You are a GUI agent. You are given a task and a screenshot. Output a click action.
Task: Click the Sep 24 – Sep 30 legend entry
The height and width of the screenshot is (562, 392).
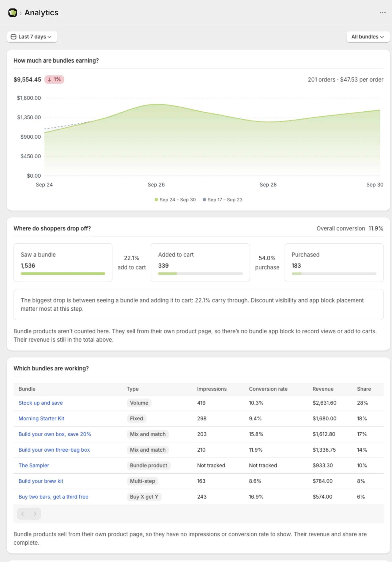point(175,199)
